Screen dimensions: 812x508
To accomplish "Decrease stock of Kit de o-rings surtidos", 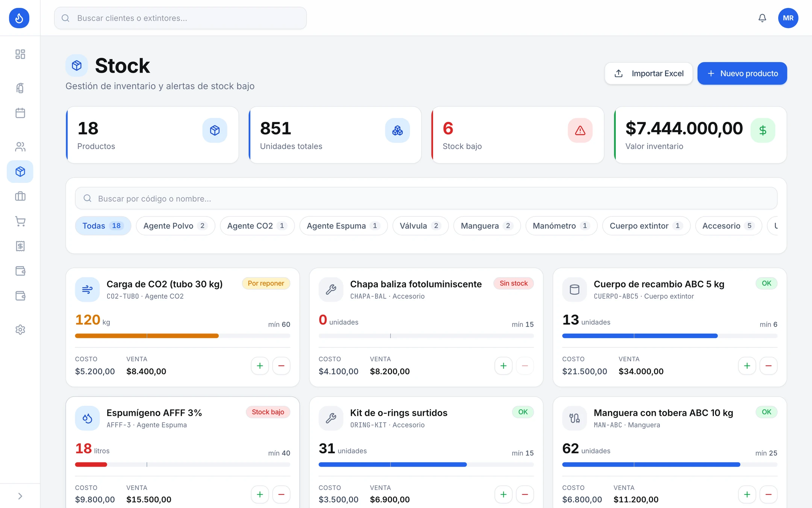I will pos(525,494).
